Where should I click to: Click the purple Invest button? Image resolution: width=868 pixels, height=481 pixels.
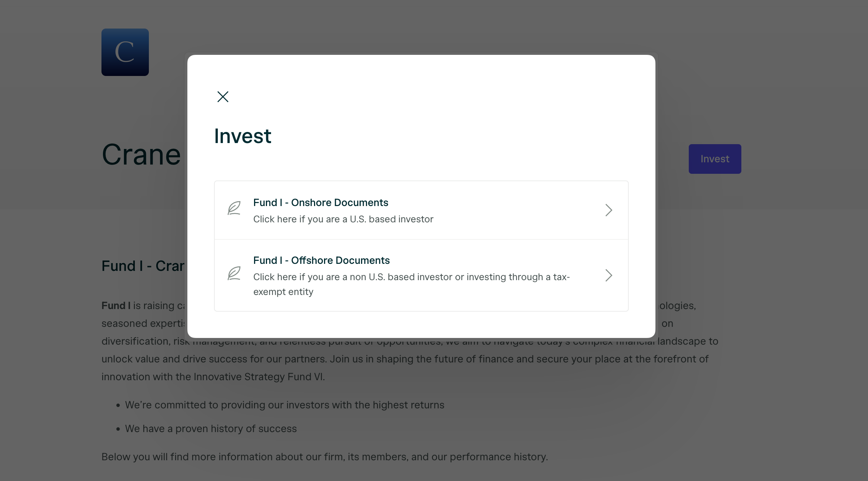click(x=714, y=159)
